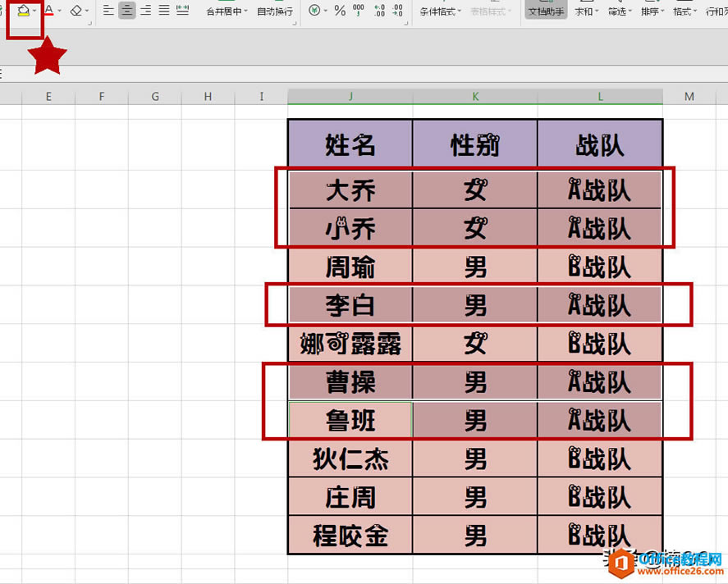Select column I header
This screenshot has width=728, height=584.
click(261, 97)
